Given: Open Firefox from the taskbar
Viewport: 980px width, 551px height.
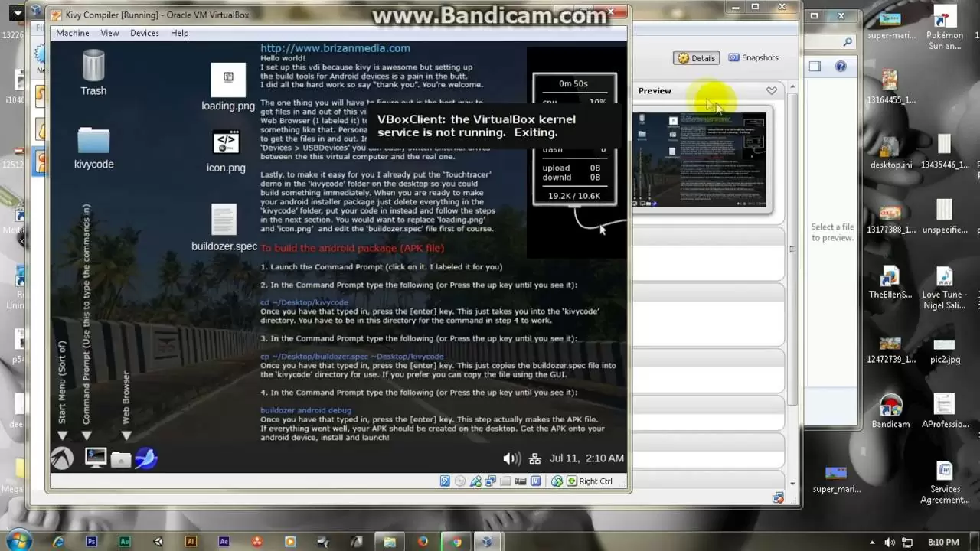Looking at the screenshot, I should pos(423,542).
